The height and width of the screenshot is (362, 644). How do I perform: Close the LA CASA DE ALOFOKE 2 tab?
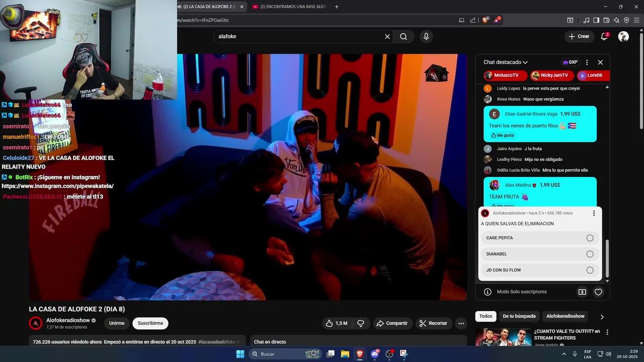[242, 7]
